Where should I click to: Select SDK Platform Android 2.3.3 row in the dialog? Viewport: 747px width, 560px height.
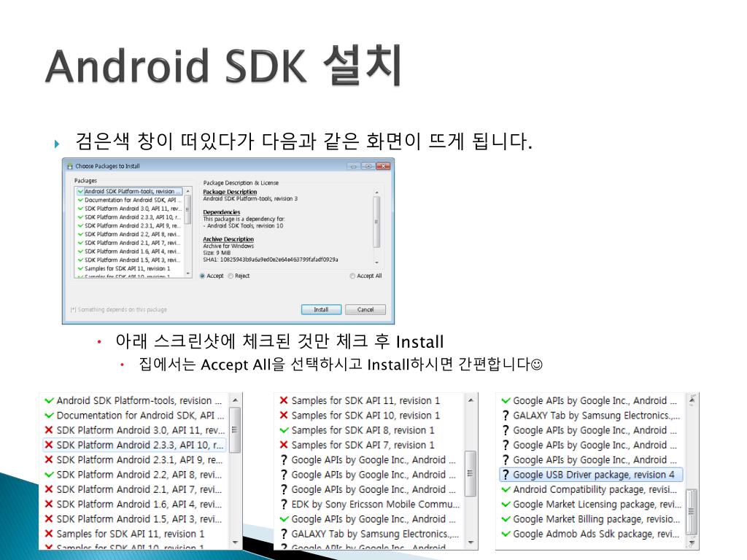click(x=129, y=217)
